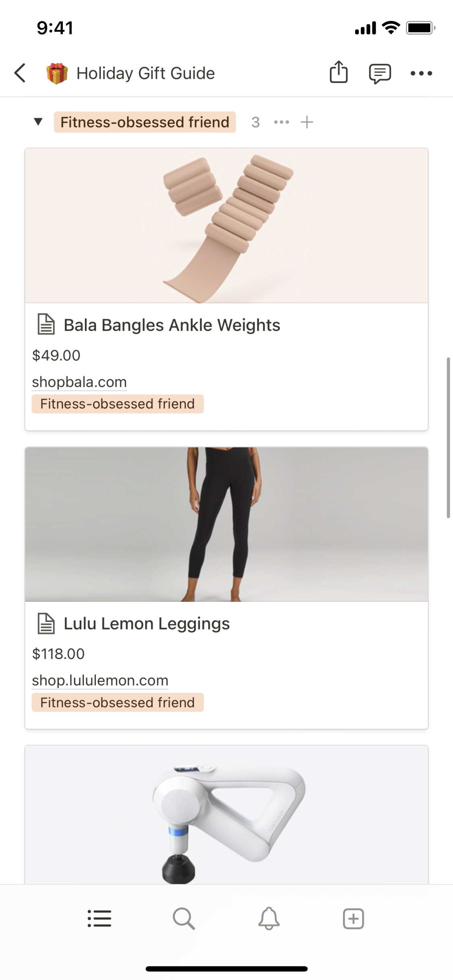
Task: Open the pages list icon in bottom bar
Action: click(x=99, y=918)
